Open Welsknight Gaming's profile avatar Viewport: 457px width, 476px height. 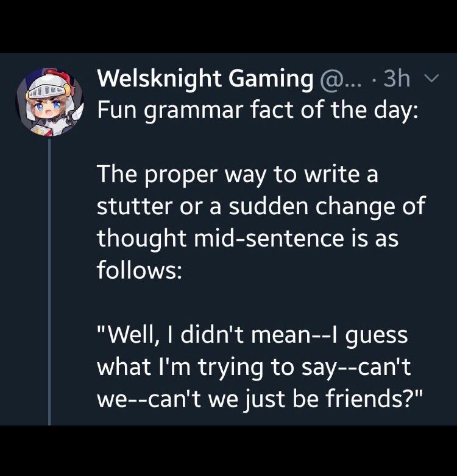point(49,102)
